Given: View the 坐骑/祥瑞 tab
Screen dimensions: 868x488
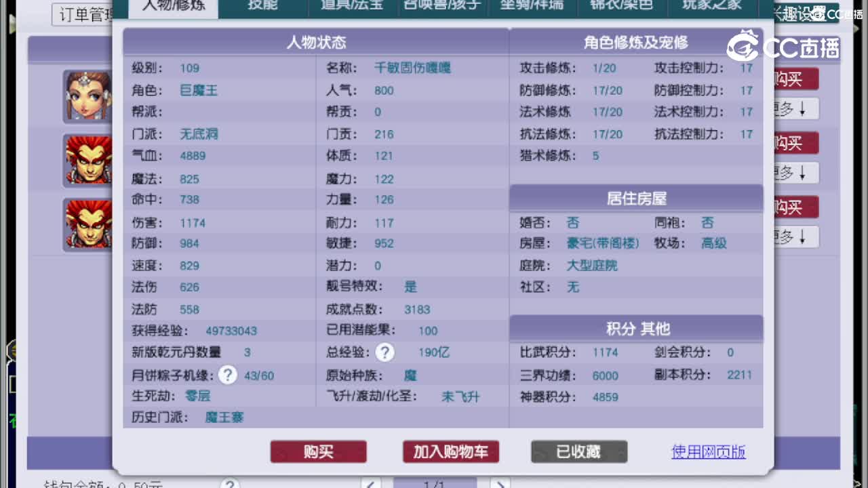Looking at the screenshot, I should [532, 5].
